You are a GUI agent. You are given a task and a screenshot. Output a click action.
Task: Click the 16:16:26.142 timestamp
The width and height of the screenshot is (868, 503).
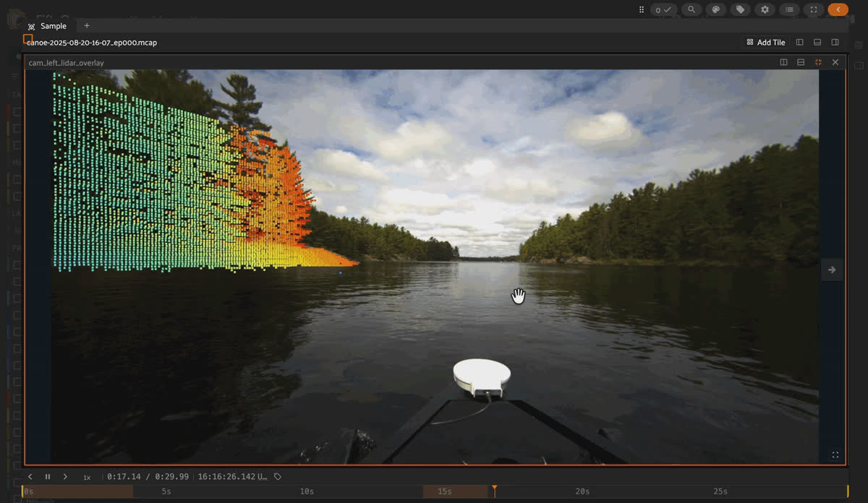pyautogui.click(x=232, y=477)
